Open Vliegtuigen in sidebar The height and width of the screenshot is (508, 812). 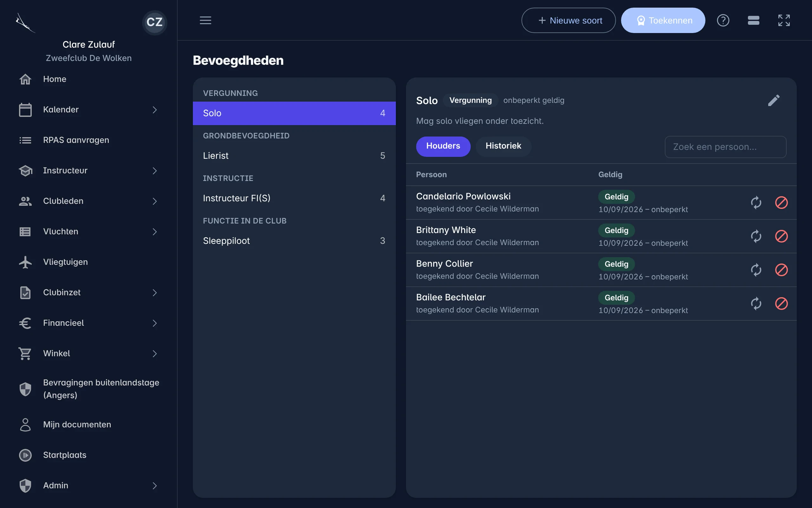[x=88, y=262]
